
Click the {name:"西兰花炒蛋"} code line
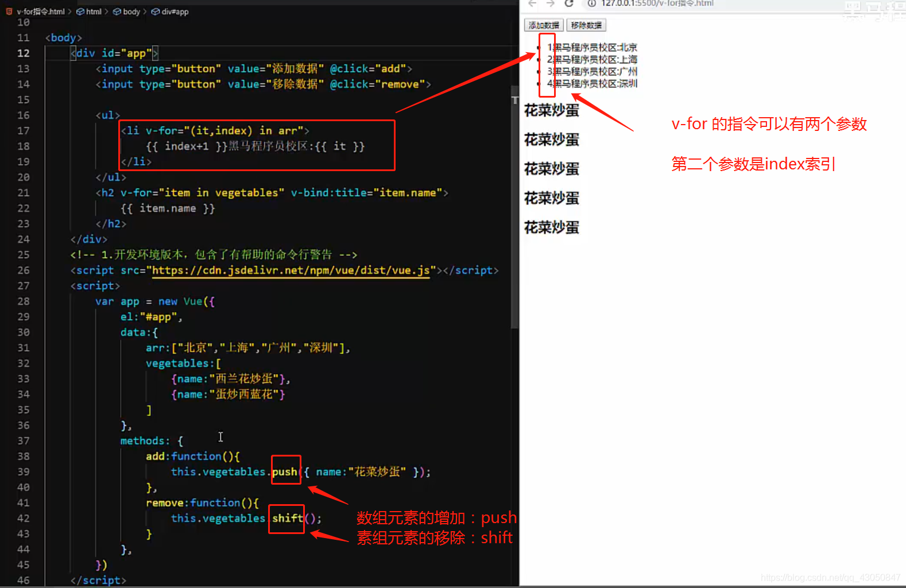[x=231, y=379]
